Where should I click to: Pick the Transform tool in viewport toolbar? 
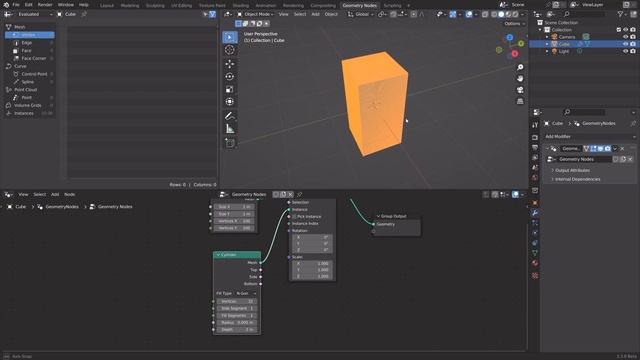click(x=230, y=102)
